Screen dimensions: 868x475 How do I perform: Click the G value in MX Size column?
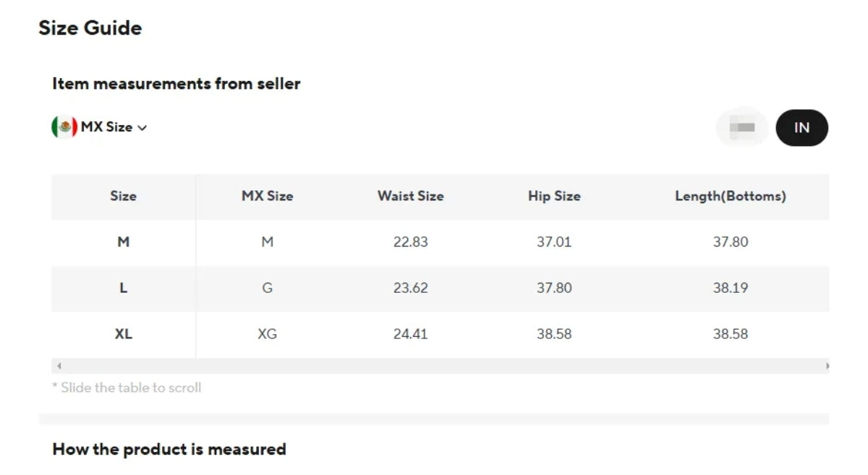[x=267, y=288]
